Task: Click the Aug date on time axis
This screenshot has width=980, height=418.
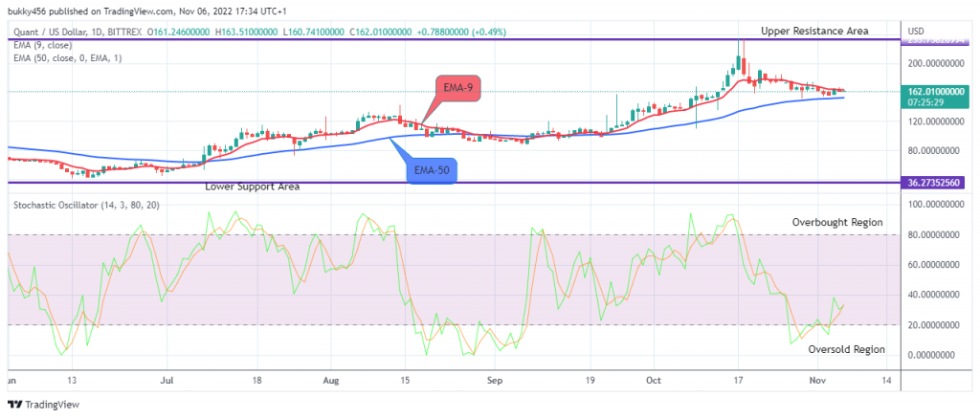Action: [332, 380]
